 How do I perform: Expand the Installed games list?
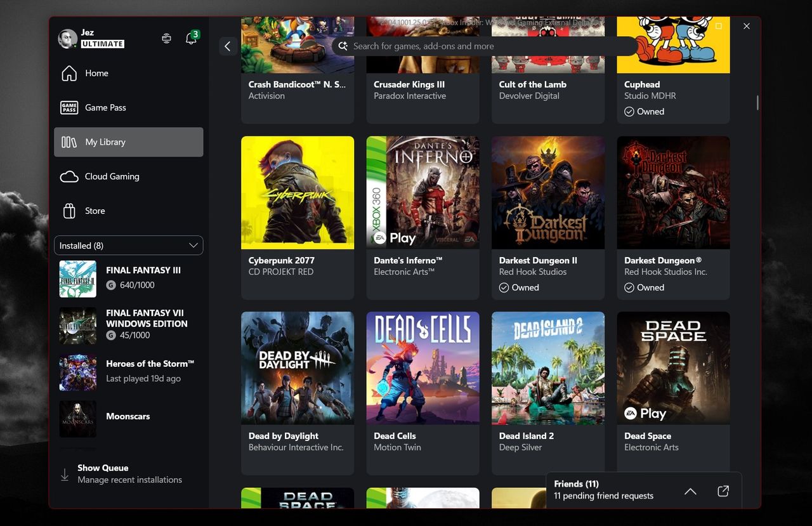click(193, 246)
